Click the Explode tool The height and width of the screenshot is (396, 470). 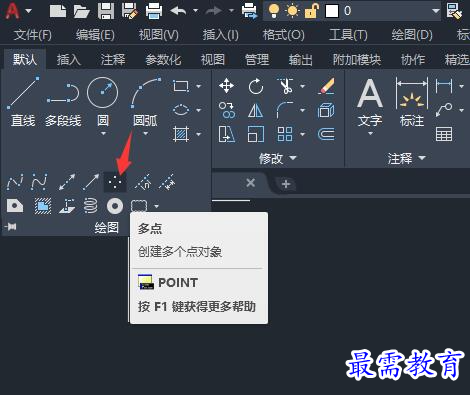326,110
